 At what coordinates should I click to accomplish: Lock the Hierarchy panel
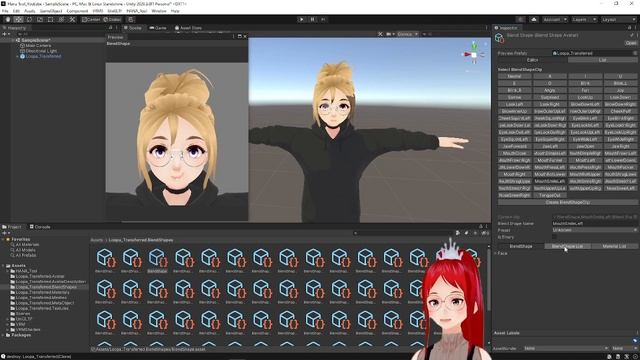(111, 28)
